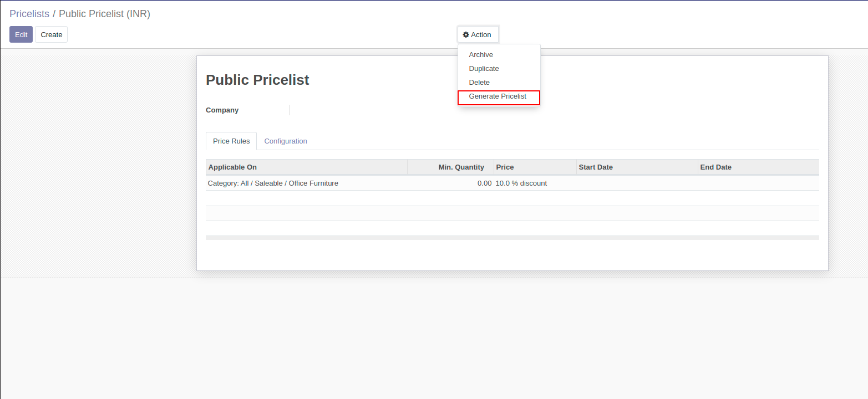Select Delete from Action menu
Image resolution: width=868 pixels, height=399 pixels.
499,83
